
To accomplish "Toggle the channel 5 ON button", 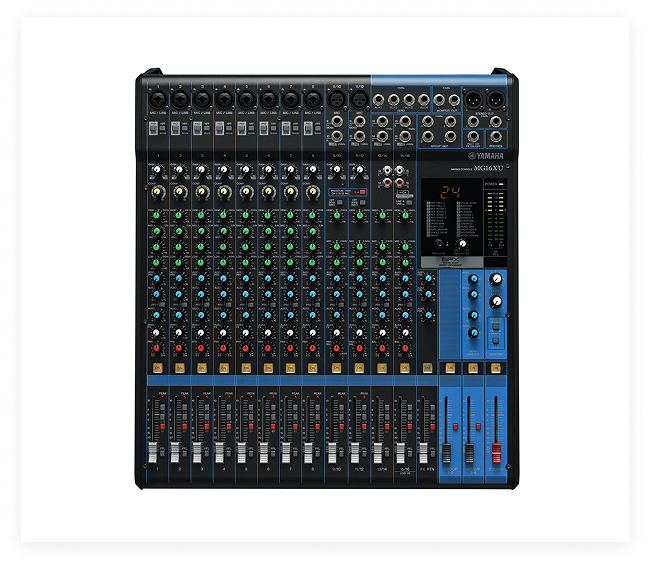I will point(245,368).
